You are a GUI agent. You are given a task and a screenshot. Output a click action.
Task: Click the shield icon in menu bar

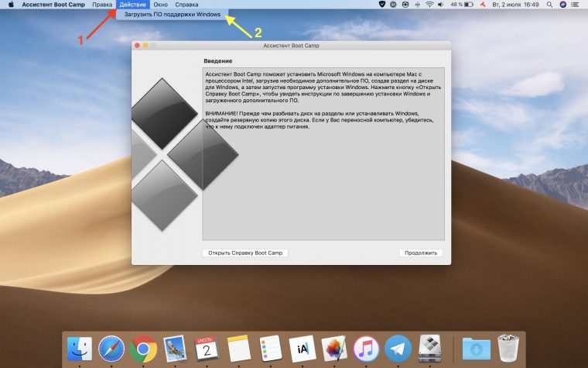click(381, 5)
